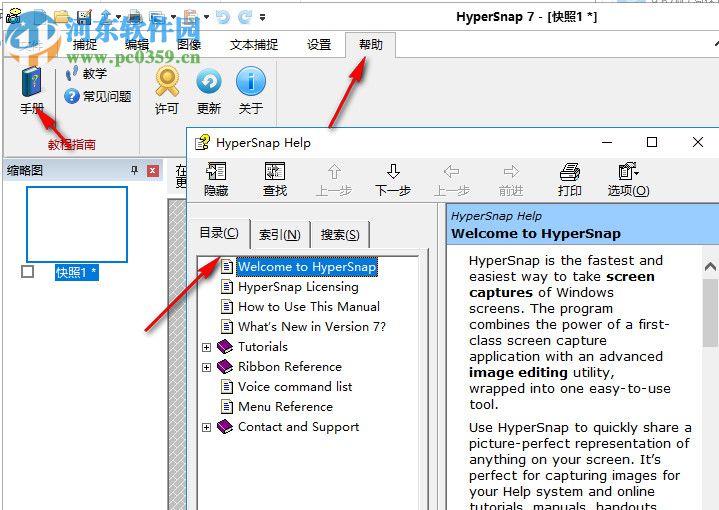Screen dimensions: 719x510
Task: Switch to the 捕捉 ribbon tab
Action: 85,44
